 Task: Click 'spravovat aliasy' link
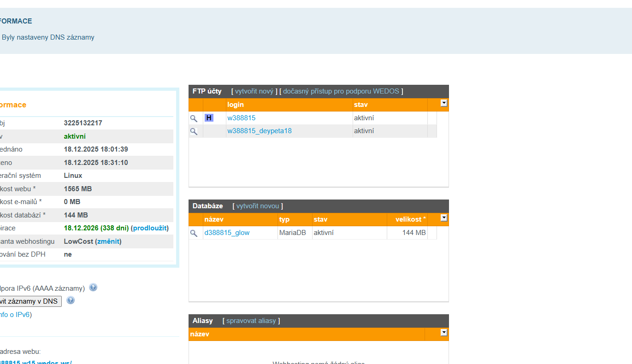pyautogui.click(x=251, y=321)
